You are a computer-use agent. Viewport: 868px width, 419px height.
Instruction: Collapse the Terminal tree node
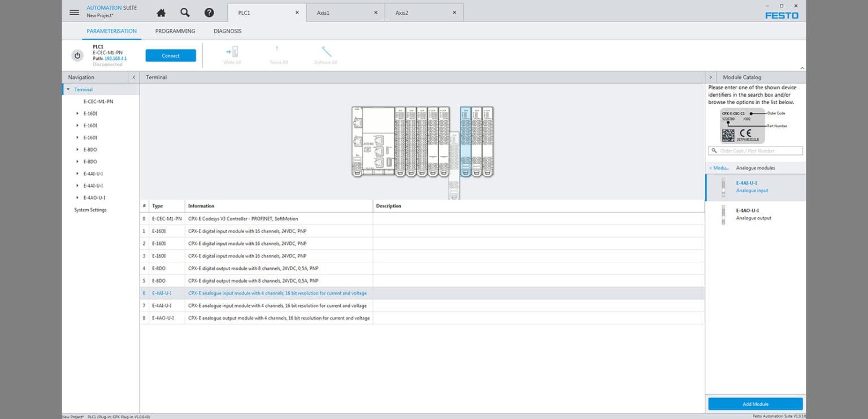click(68, 89)
